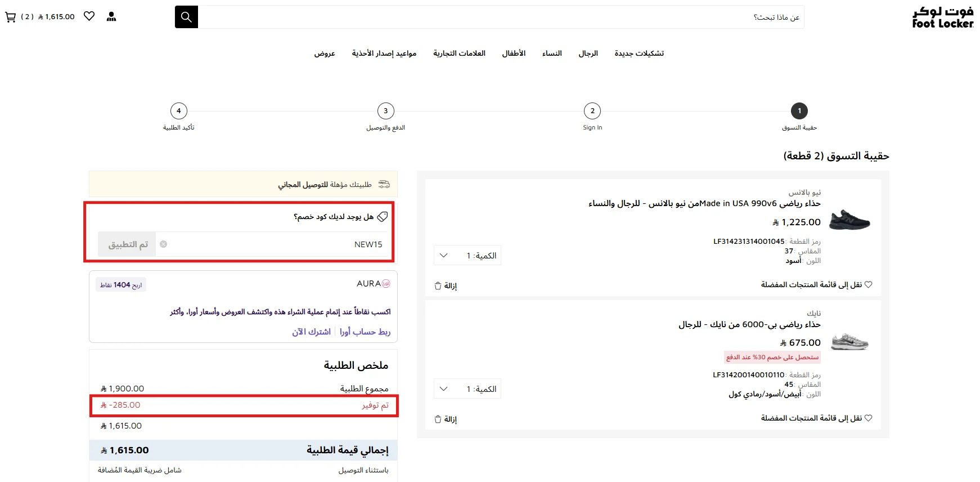Open the تشكيلات جديدة menu

[x=639, y=53]
